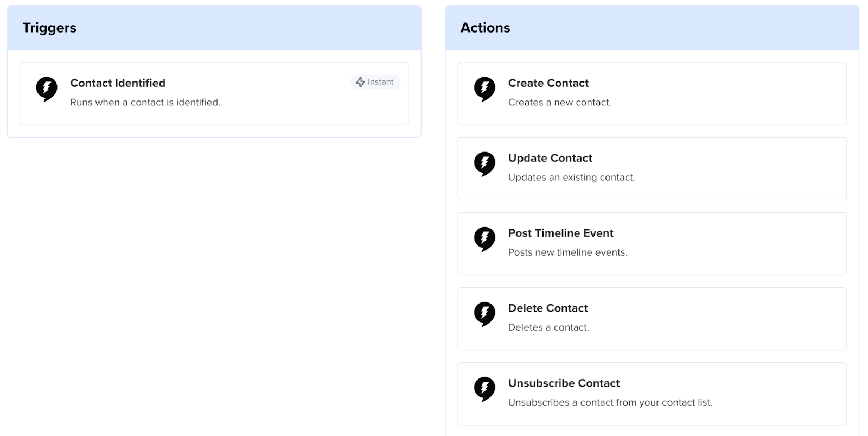The height and width of the screenshot is (436, 868).
Task: Click "Runs when a contact is identified" description
Action: coord(145,102)
